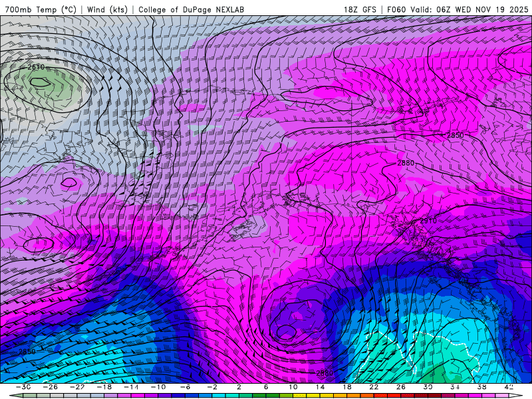Image resolution: width=532 pixels, height=399 pixels.
Task: Click the -6 value on the color scale
Action: [x=185, y=387]
